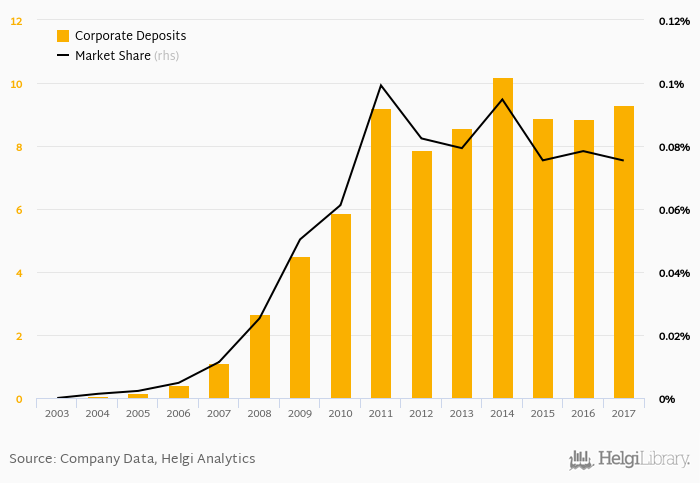Click the 2012 orange bar
700x483 pixels.
tap(421, 275)
